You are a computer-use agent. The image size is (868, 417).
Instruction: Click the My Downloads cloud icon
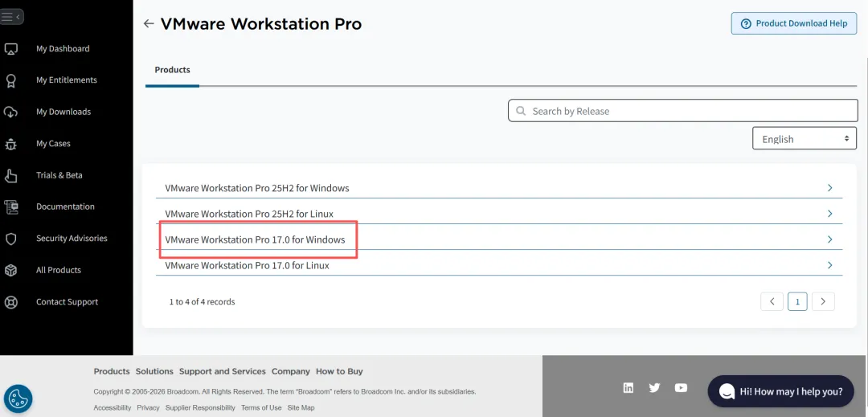point(11,112)
